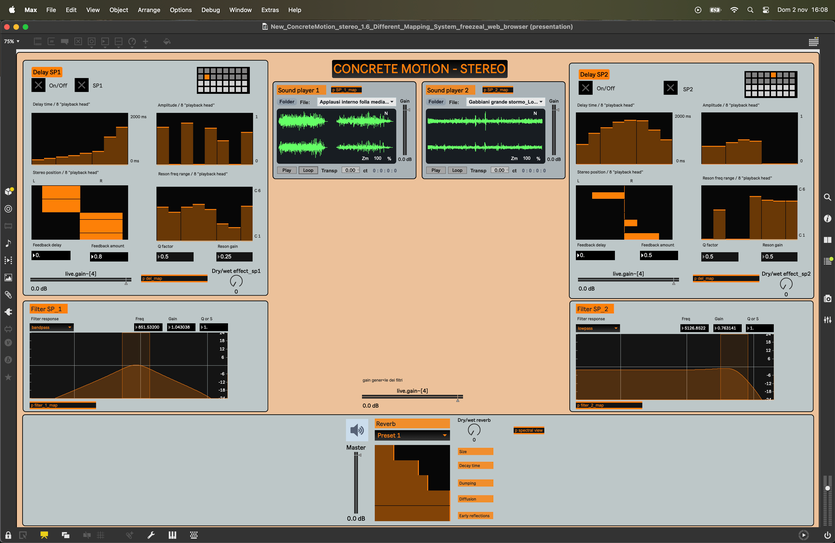Screen dimensions: 835x543
Task: Toggle Delay SP1 On/Off checkbox
Action: [x=38, y=86]
